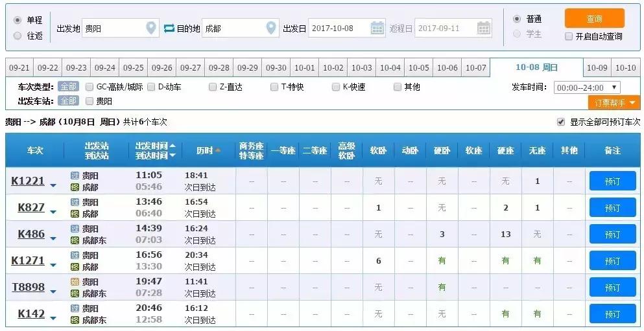Click the terminal icon beside K142 成都东
This screenshot has width=644, height=331.
pyautogui.click(x=75, y=320)
